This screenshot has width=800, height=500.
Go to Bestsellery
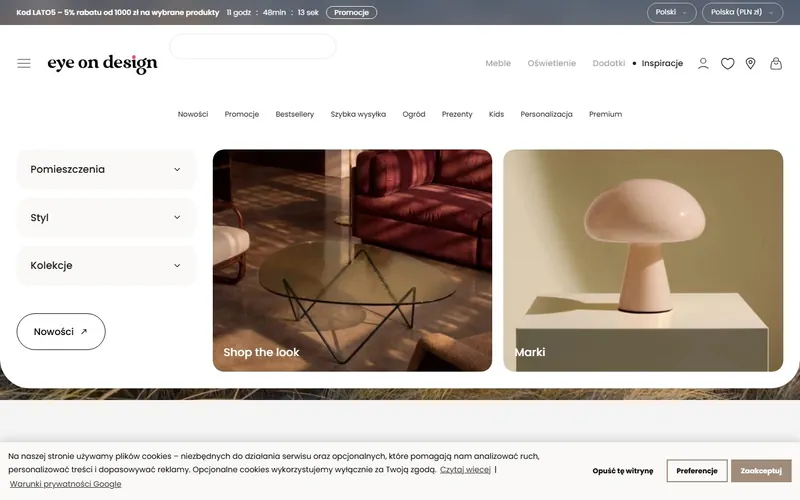[295, 114]
